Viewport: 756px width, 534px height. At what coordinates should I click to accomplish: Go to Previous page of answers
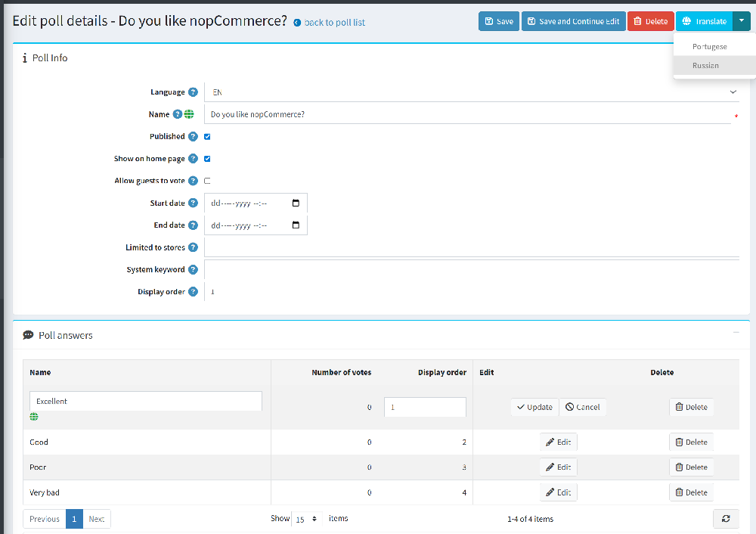[45, 519]
